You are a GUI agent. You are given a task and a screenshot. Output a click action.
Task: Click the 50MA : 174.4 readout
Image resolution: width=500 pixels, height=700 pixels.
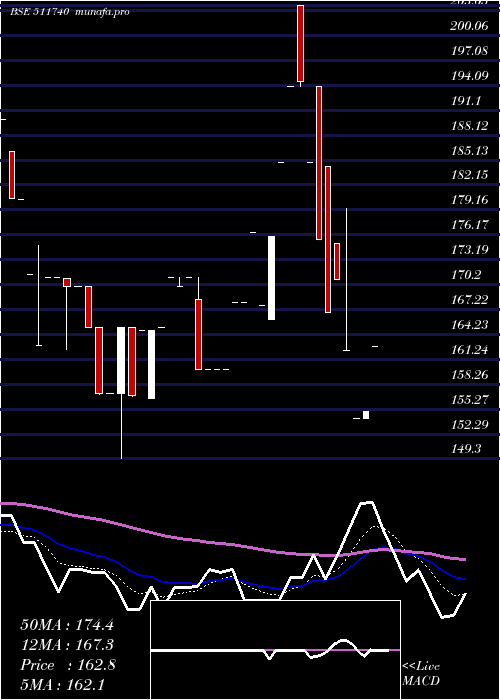point(67,625)
